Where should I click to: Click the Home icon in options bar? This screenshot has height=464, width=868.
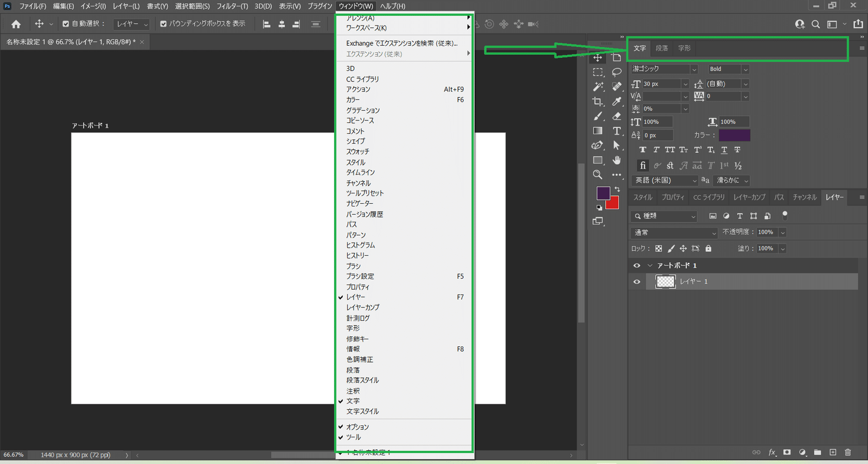point(16,24)
